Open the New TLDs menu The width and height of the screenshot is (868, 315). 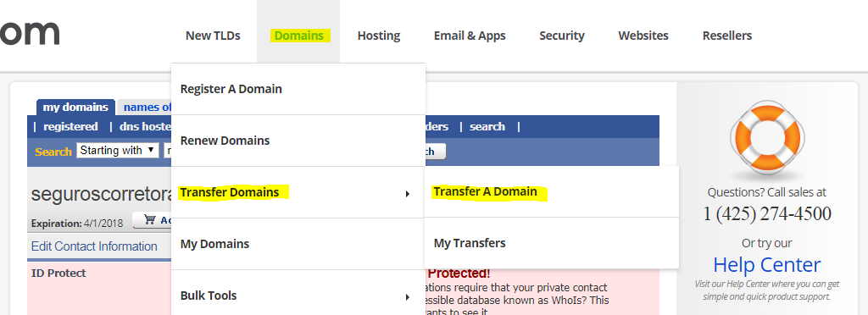[x=213, y=36]
